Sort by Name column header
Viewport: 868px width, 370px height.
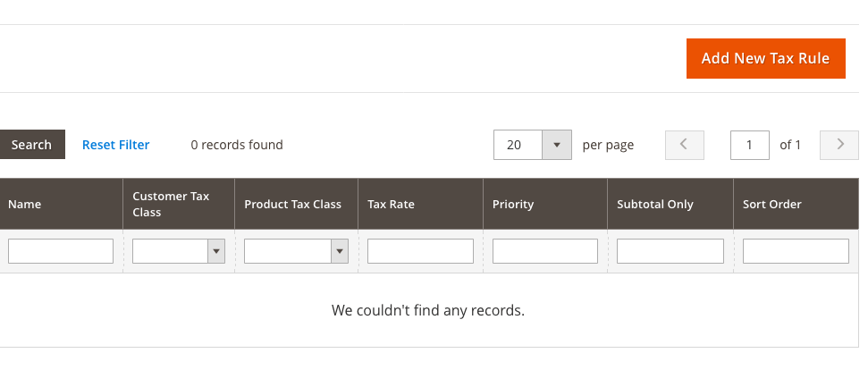tap(62, 204)
